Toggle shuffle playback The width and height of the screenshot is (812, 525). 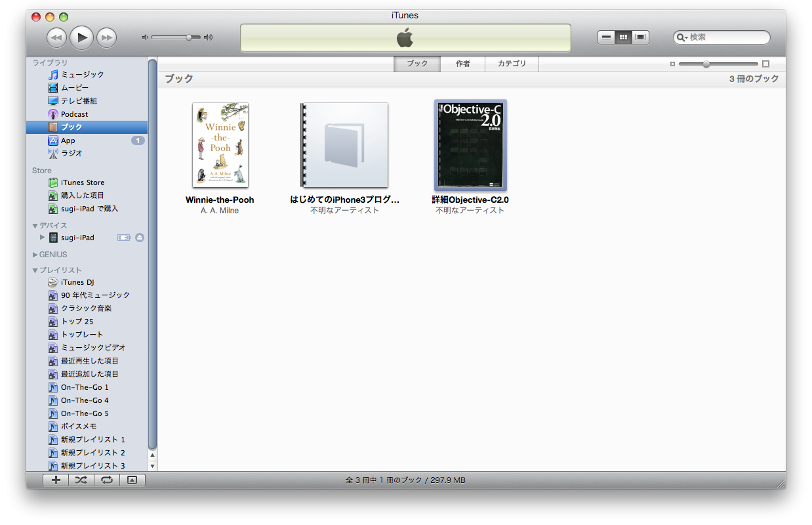(x=81, y=480)
